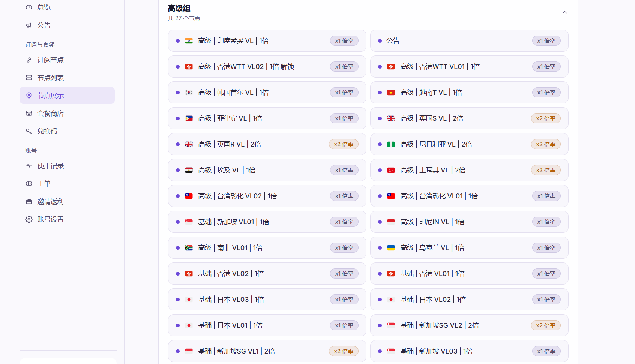
Task: Select node 基础 | 日本 VL03 | 1倍
Action: (267, 300)
